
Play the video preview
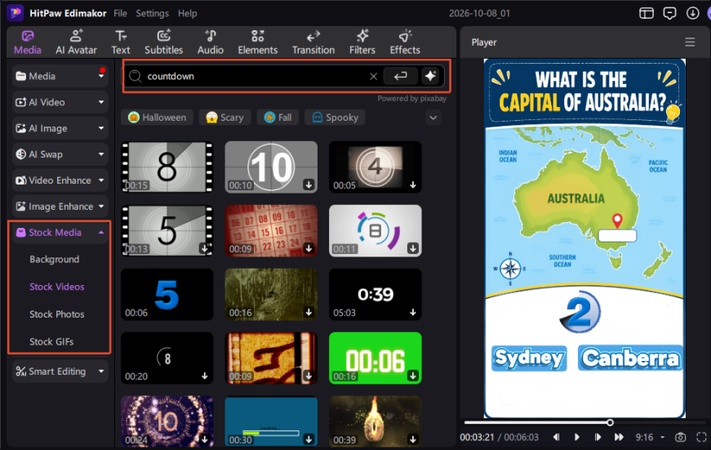click(x=577, y=437)
